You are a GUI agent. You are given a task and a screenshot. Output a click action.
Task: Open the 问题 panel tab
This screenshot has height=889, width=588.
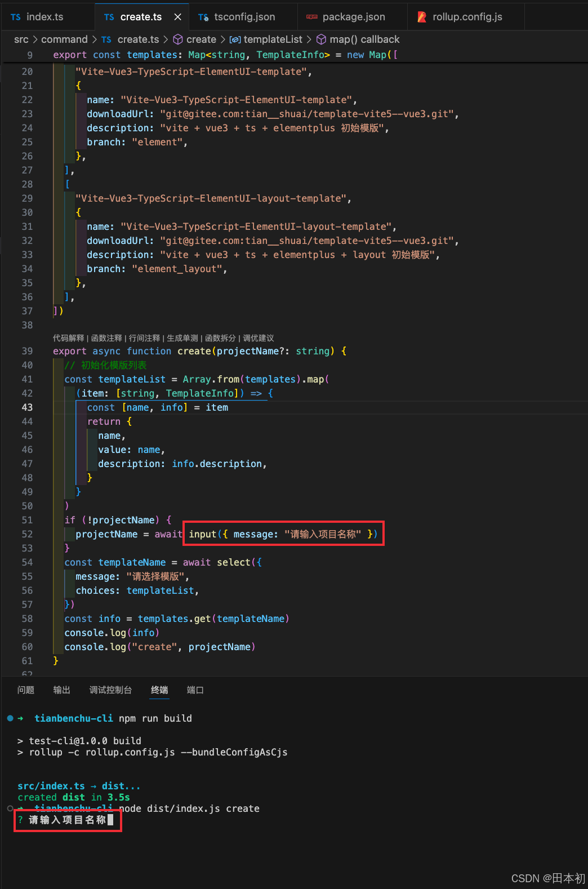(x=26, y=690)
